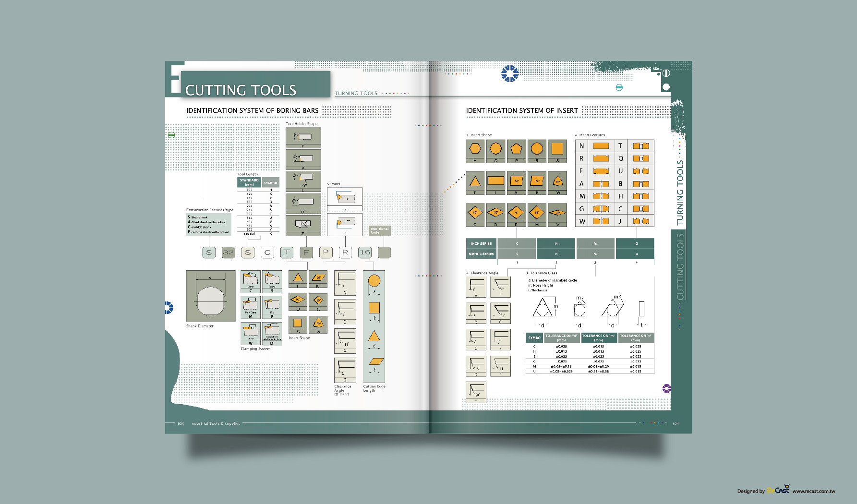The height and width of the screenshot is (504, 857).
Task: Click the 55° parallelogram insert K tile
Action: pyautogui.click(x=318, y=279)
